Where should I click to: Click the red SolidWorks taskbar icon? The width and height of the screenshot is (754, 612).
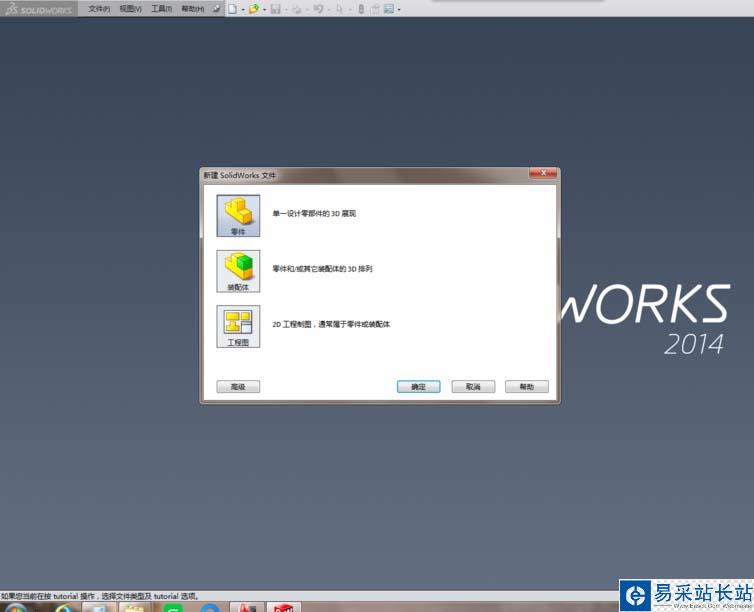click(284, 607)
